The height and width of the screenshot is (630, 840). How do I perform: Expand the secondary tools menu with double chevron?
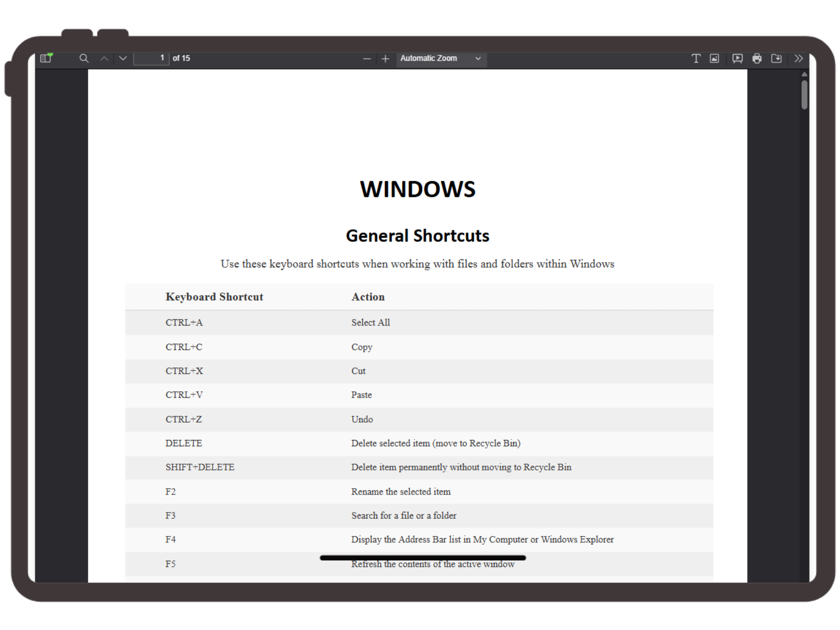tap(798, 58)
